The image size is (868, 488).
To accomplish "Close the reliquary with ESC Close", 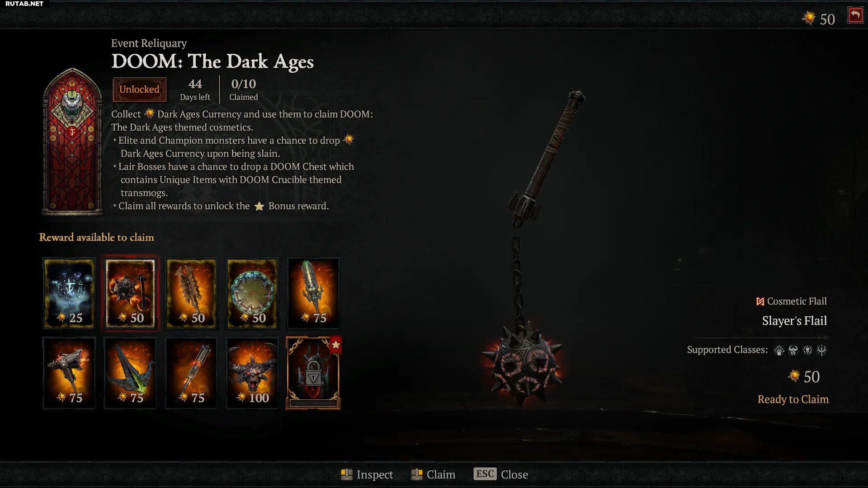I will pos(501,474).
